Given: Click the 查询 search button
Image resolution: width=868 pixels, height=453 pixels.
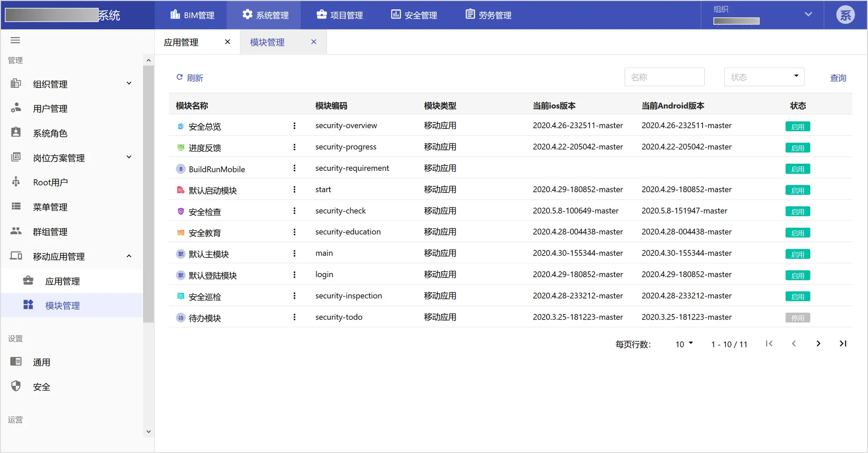Looking at the screenshot, I should [838, 78].
